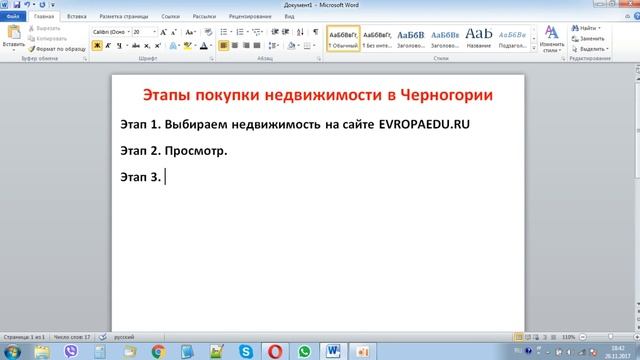Apply yellow text highlight color

(187, 46)
